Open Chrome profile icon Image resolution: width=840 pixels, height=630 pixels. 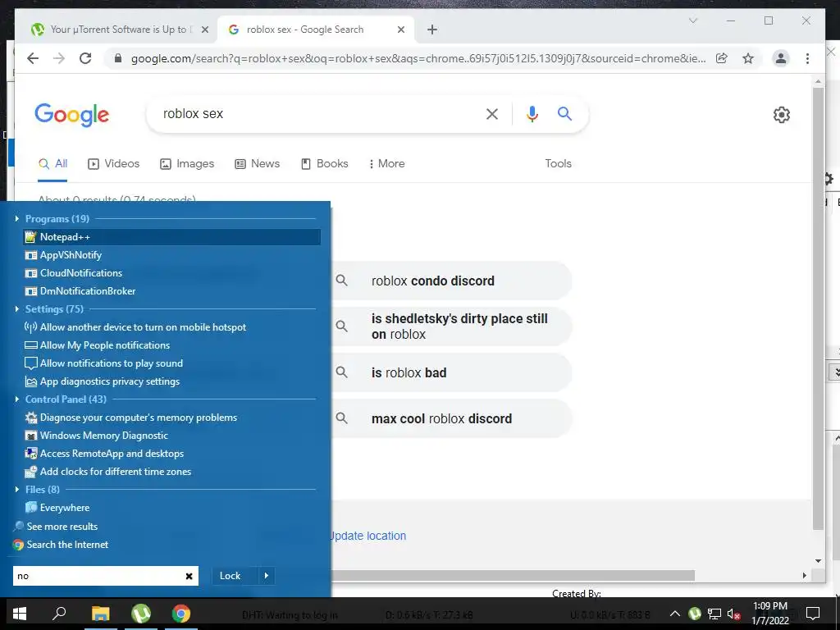click(781, 58)
